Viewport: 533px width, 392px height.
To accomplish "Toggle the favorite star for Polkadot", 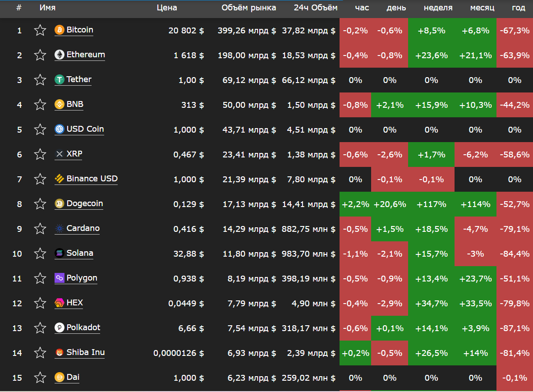I will pyautogui.click(x=40, y=328).
